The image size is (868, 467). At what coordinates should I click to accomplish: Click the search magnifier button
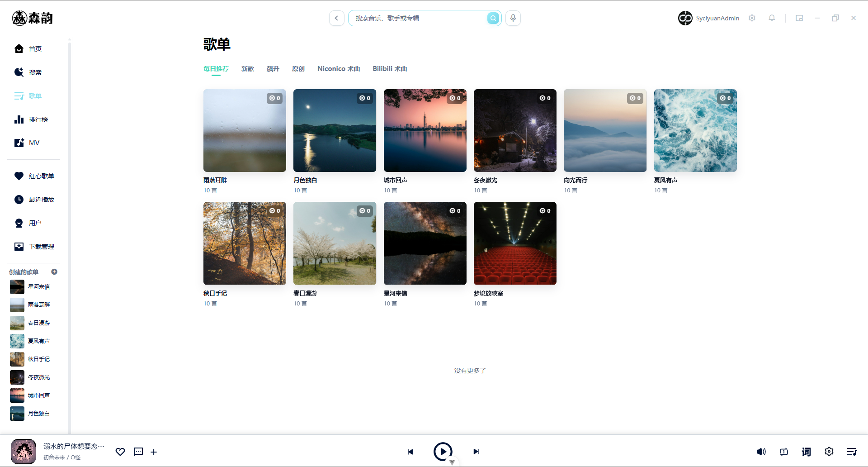pyautogui.click(x=493, y=18)
